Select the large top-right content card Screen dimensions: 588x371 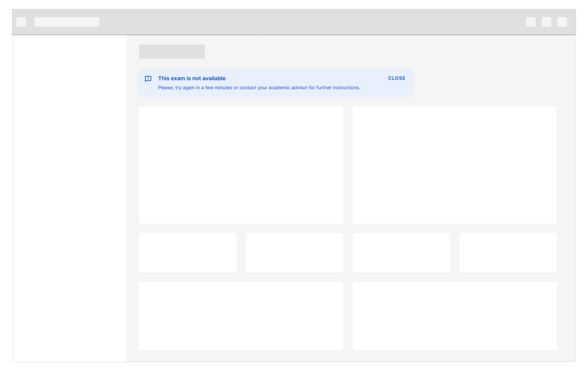coord(454,165)
